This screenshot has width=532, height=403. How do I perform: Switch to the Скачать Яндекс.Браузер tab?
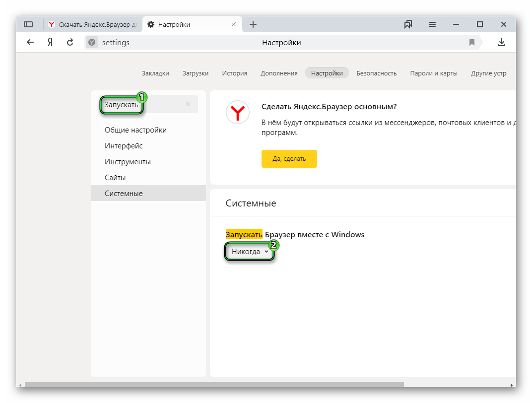(x=93, y=24)
